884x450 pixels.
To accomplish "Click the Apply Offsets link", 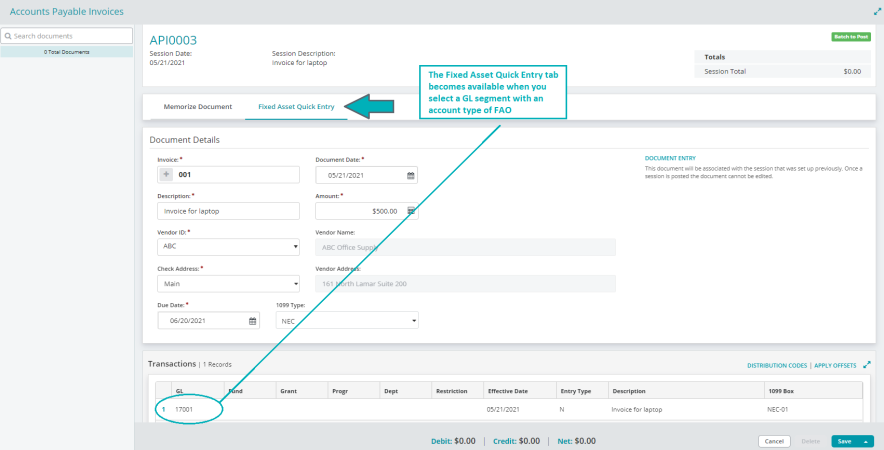I will coord(835,366).
